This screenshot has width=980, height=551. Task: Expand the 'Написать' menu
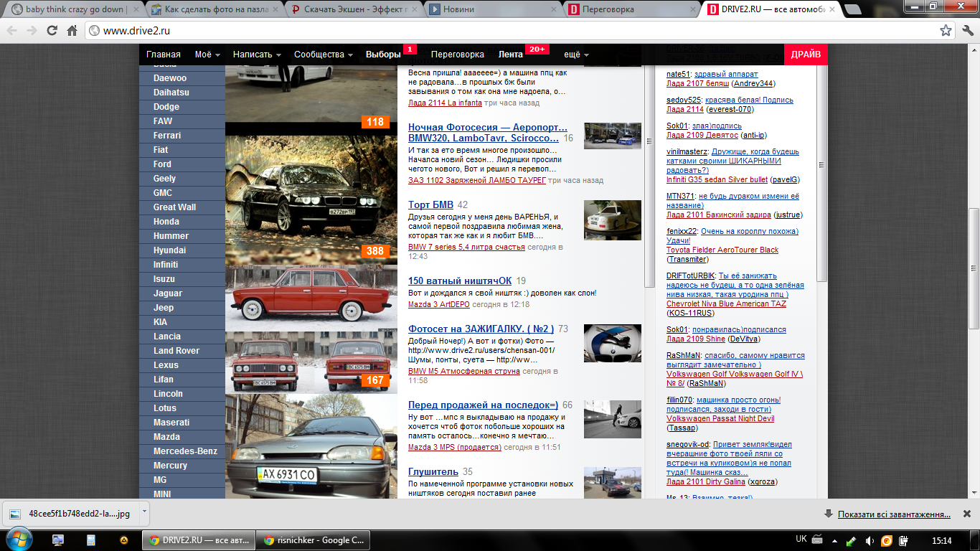click(256, 55)
